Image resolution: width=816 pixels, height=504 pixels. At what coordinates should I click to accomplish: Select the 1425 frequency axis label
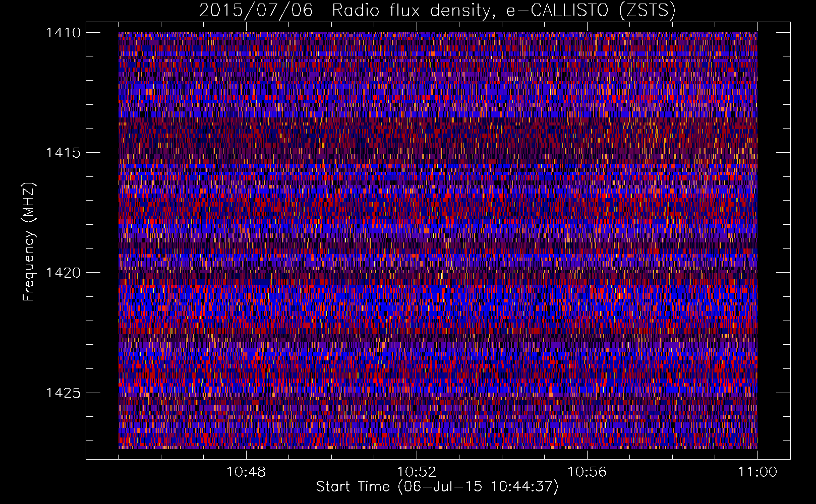[x=63, y=393]
